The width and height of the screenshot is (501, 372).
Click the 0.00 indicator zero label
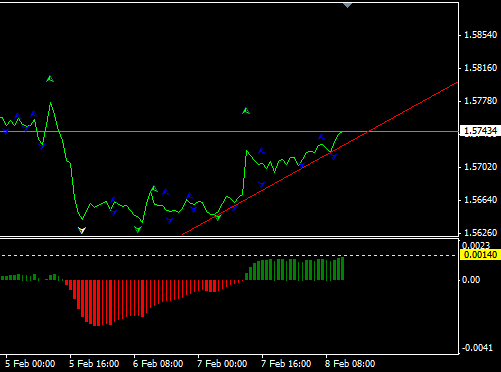471,280
